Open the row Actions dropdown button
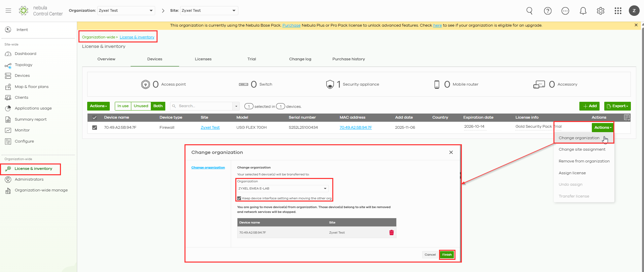Image resolution: width=644 pixels, height=272 pixels. (603, 127)
